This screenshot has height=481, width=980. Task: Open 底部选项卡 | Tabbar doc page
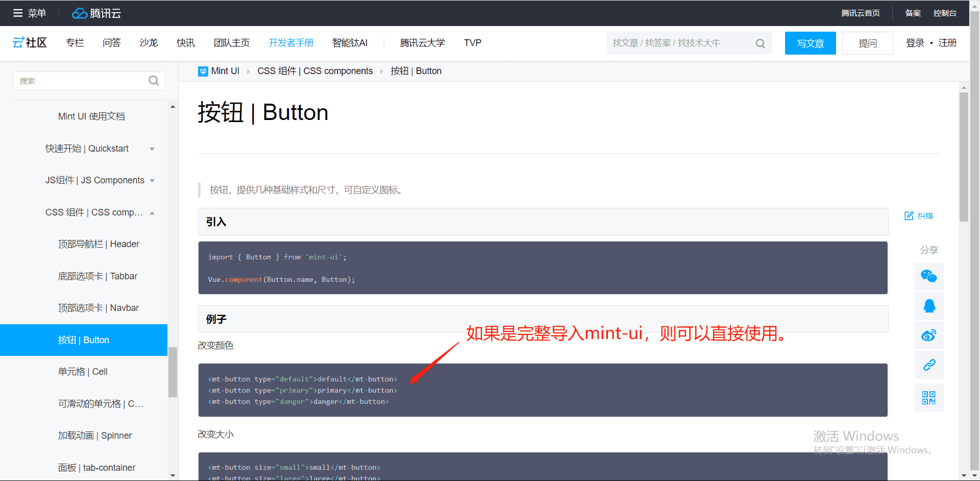pyautogui.click(x=97, y=276)
